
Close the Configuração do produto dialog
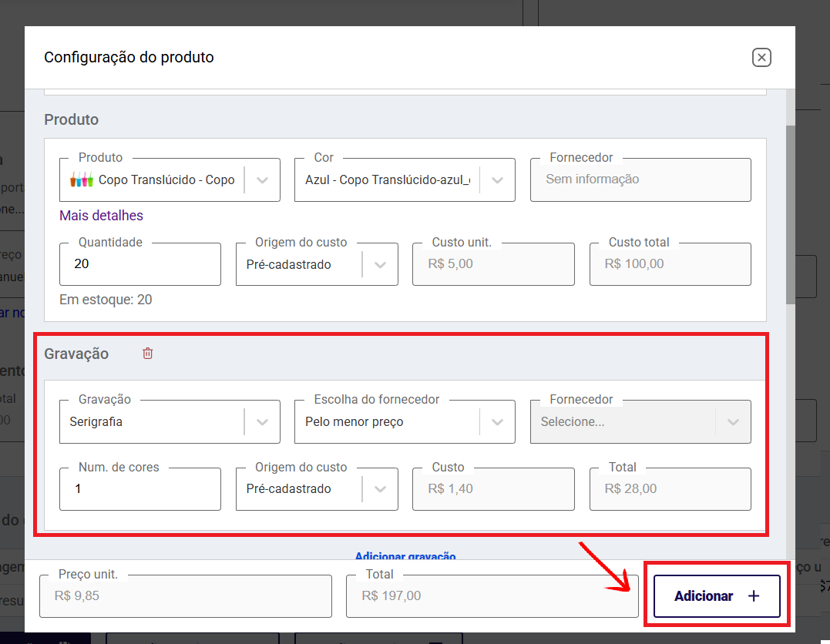coord(761,57)
